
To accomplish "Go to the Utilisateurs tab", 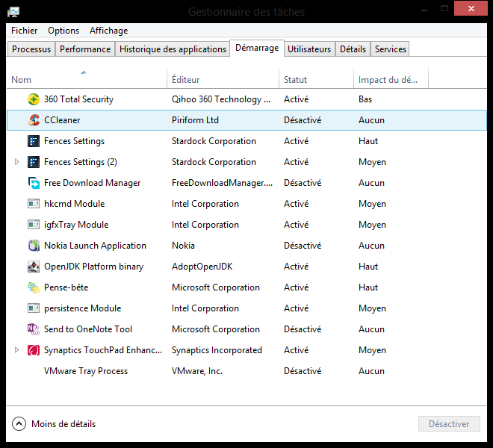I will 309,49.
